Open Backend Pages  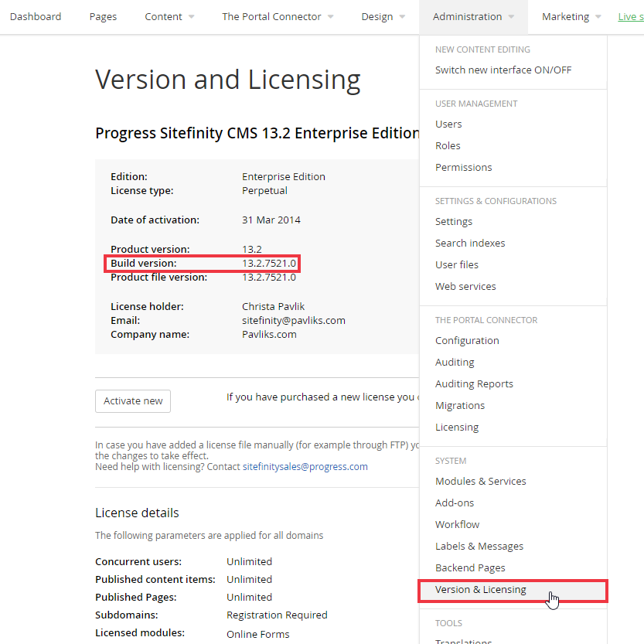click(470, 568)
